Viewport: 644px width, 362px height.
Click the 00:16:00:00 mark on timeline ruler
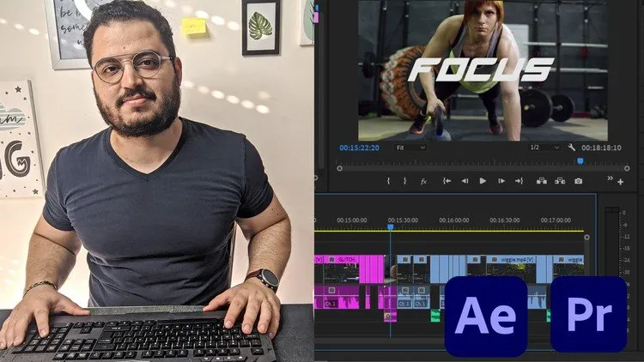point(454,220)
